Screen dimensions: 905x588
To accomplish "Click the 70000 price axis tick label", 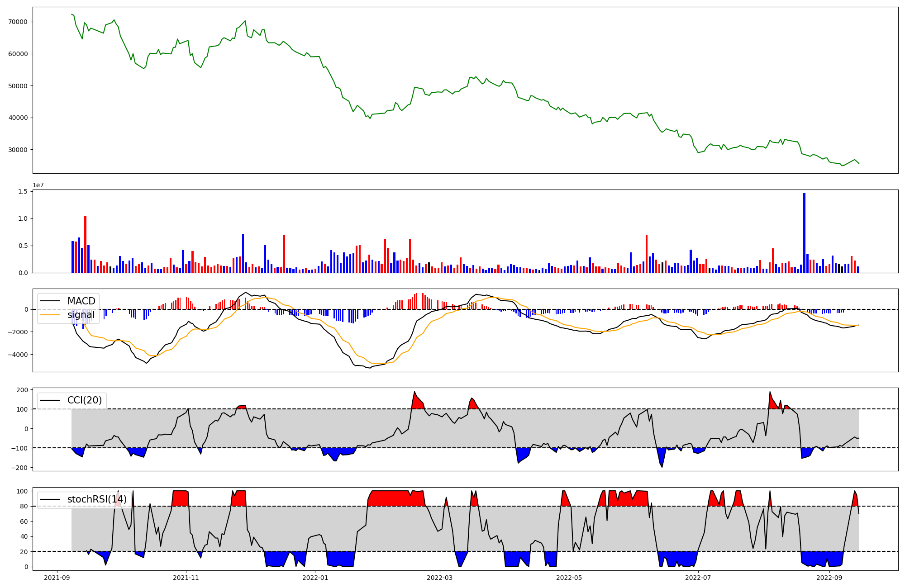I will pos(18,22).
